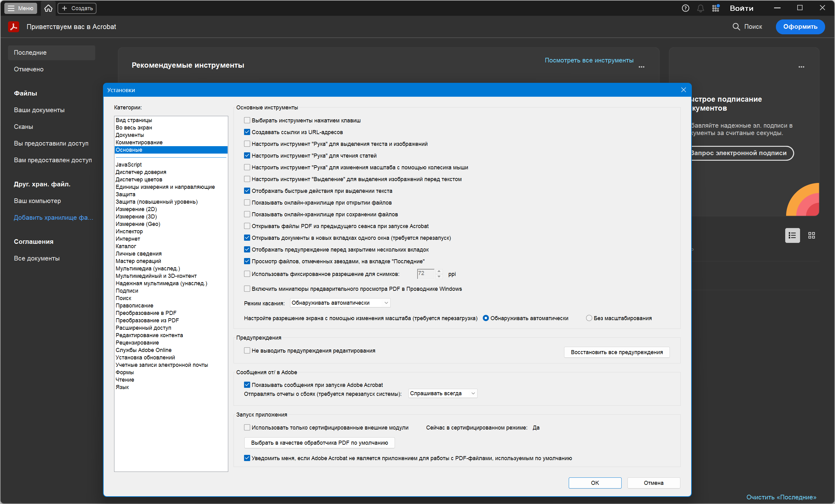Select 'Защита' category in list

coord(125,194)
